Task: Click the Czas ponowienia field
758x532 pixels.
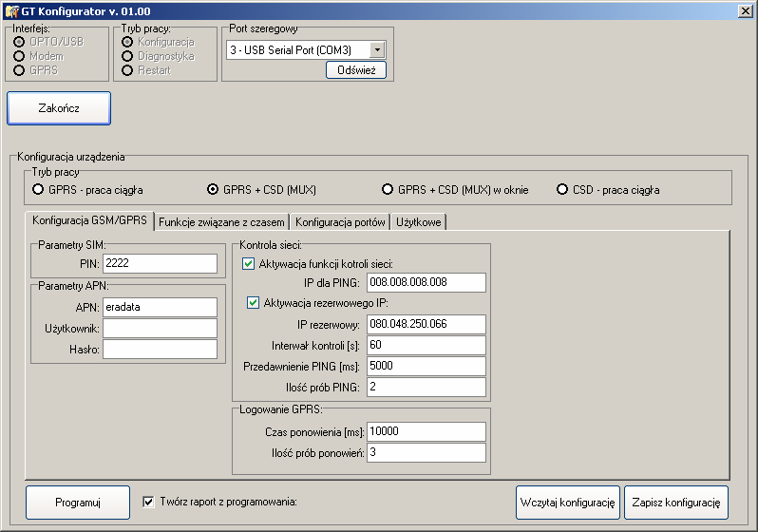Action: point(426,431)
